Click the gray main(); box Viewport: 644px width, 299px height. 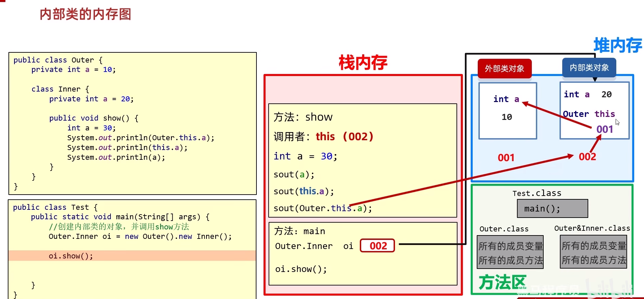pos(552,208)
